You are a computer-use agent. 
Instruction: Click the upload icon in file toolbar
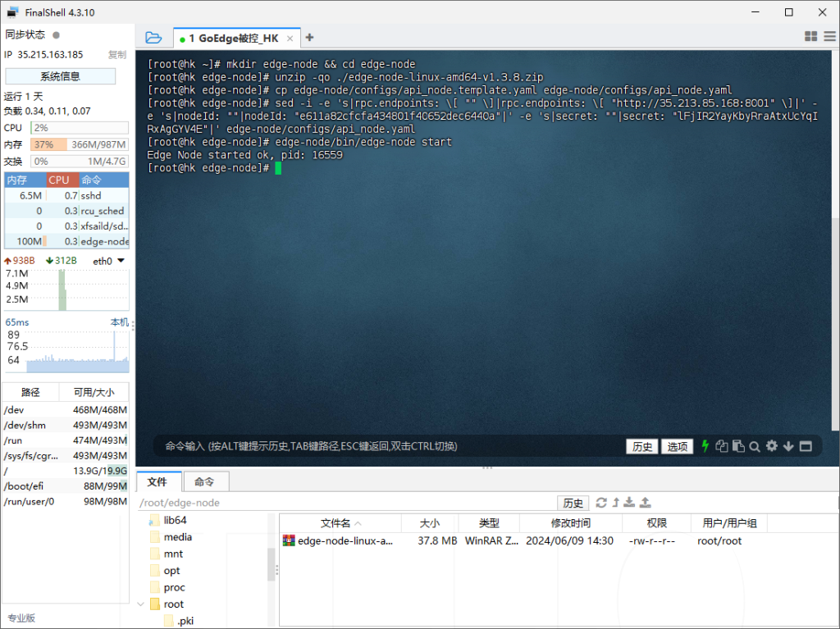(x=646, y=503)
